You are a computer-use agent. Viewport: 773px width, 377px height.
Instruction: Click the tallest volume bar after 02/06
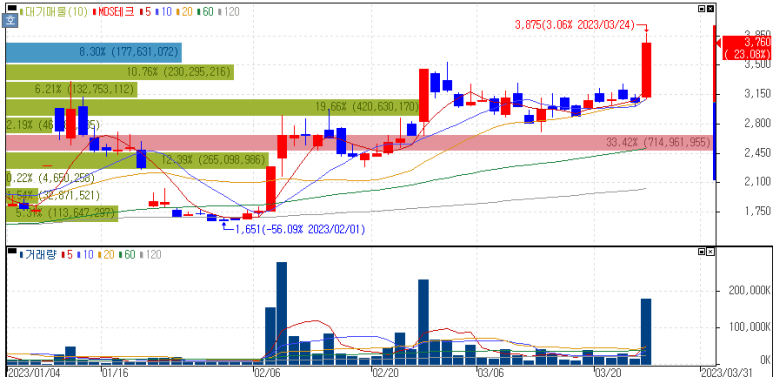[281, 313]
